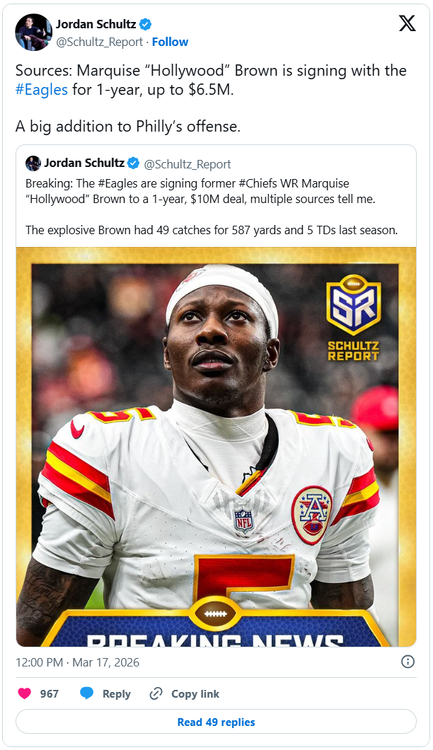
Task: Open the X logo in the corner
Action: pyautogui.click(x=407, y=23)
